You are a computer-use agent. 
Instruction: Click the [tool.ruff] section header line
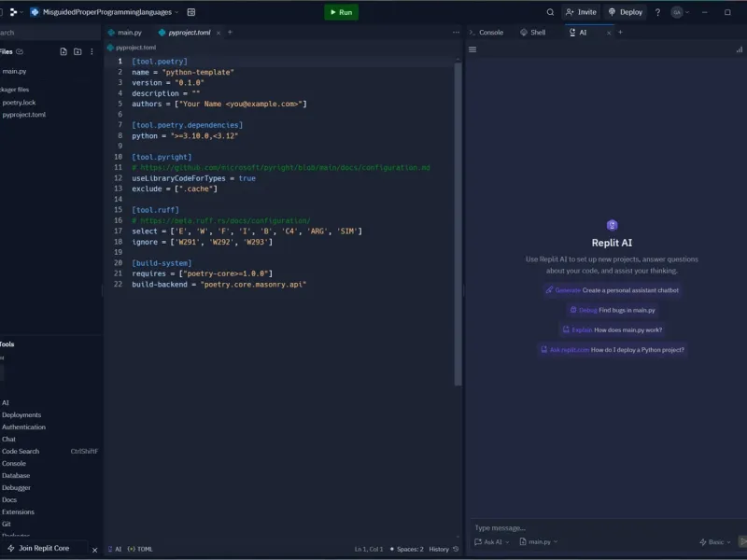pyautogui.click(x=156, y=210)
